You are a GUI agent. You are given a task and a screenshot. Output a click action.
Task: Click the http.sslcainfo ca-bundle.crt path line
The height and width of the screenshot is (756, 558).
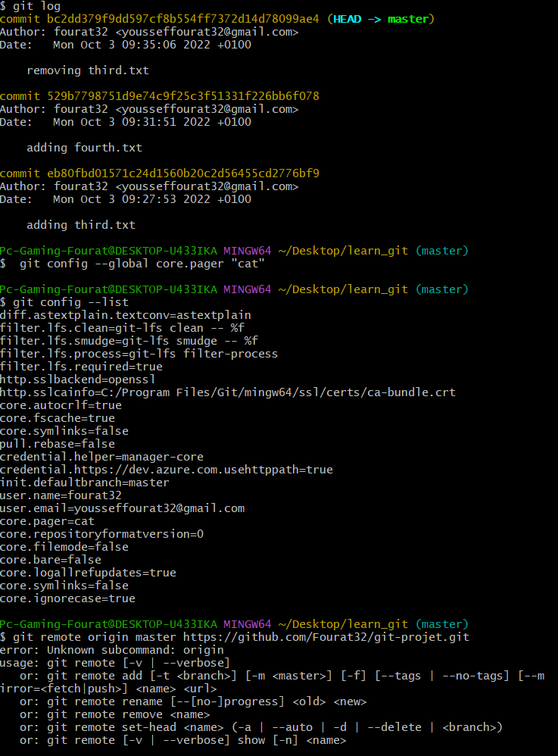pos(227,392)
